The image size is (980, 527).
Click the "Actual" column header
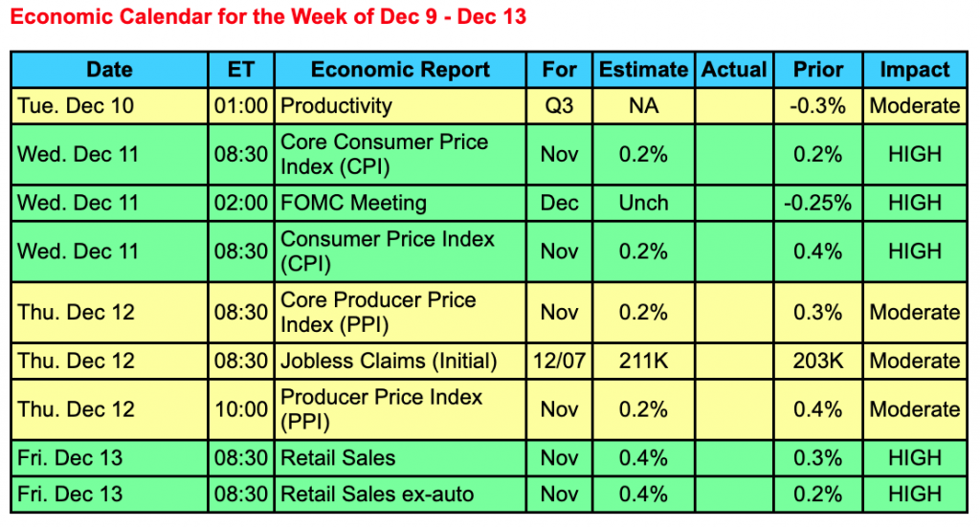point(734,70)
